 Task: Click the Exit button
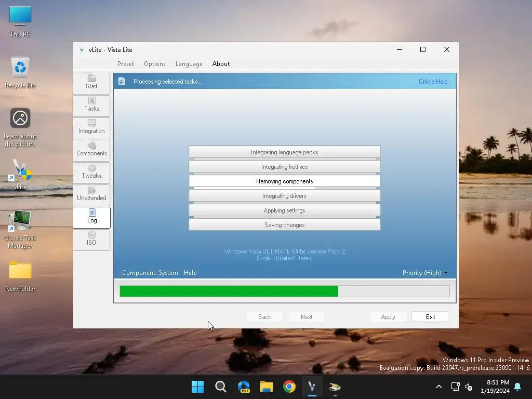430,317
